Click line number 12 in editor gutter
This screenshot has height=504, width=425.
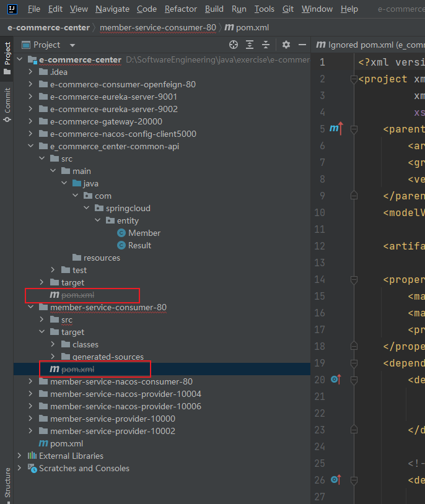pos(320,246)
